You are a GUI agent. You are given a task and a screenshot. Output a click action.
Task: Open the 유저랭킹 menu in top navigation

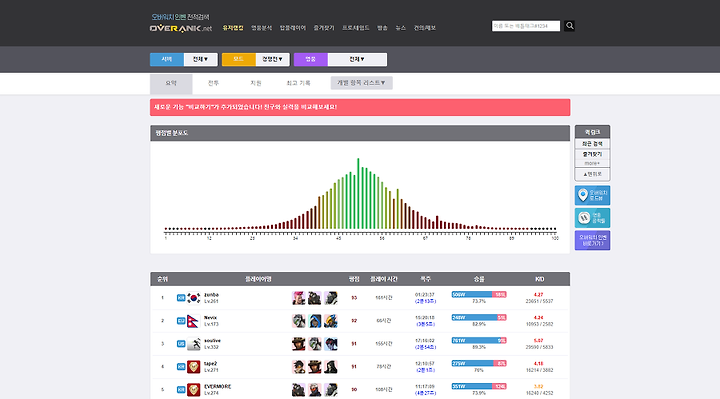coord(233,28)
